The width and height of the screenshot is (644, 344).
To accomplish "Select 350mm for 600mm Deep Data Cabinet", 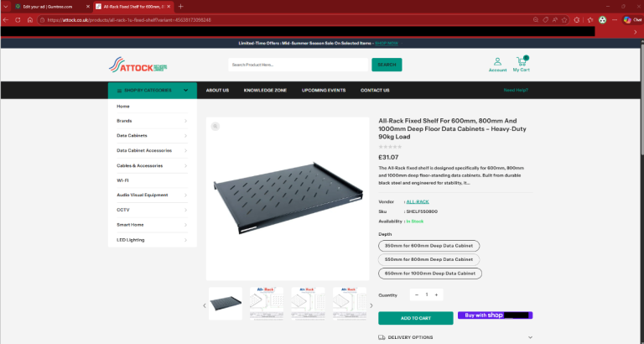I will tap(428, 245).
